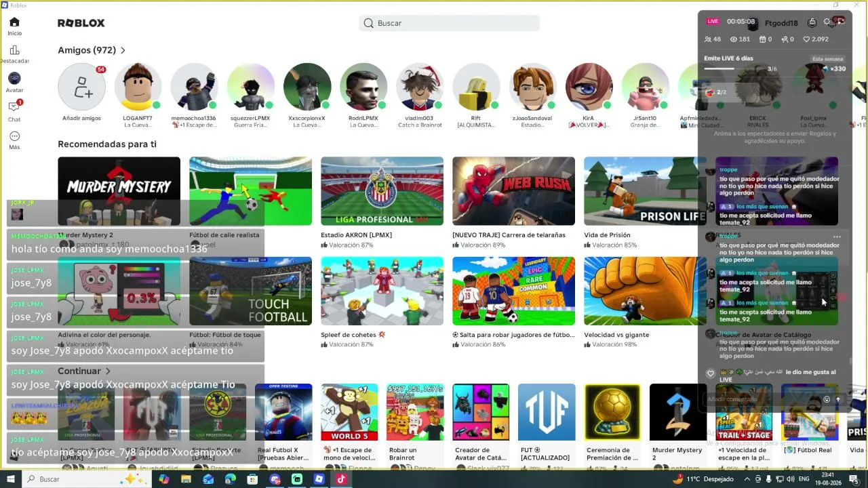Open KirA's friend avatar
Screen dimensions: 868x488
pyautogui.click(x=588, y=87)
